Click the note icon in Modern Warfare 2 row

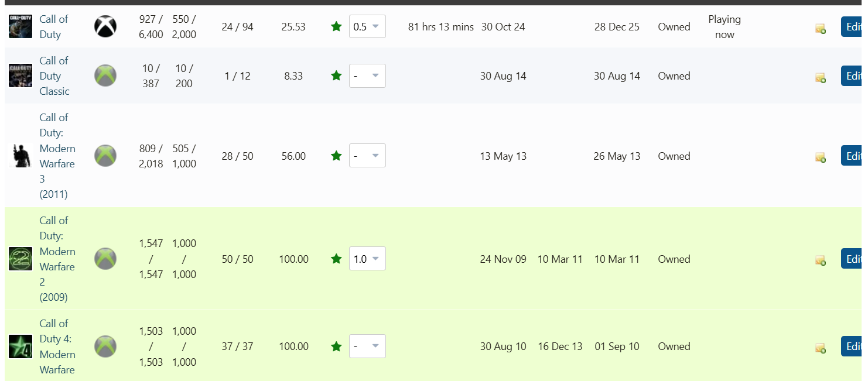(821, 260)
